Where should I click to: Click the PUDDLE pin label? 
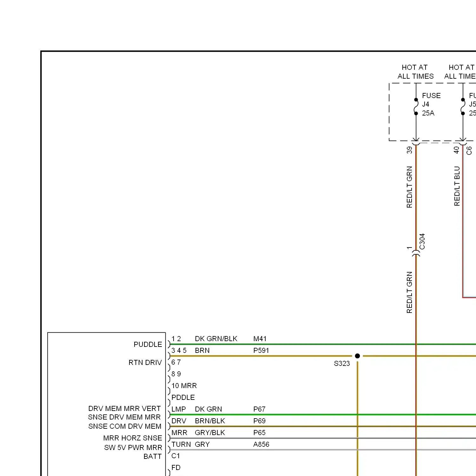pyautogui.click(x=148, y=345)
